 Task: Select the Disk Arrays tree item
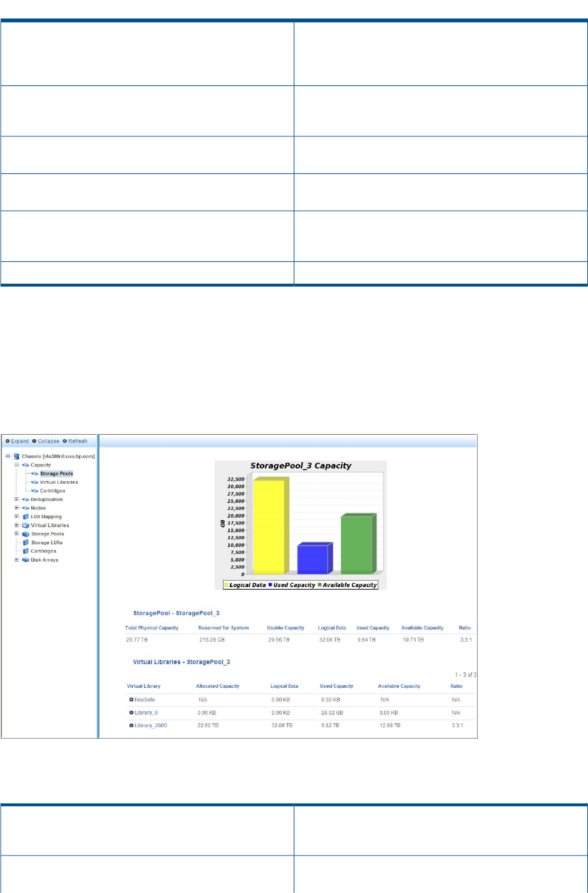[x=45, y=560]
